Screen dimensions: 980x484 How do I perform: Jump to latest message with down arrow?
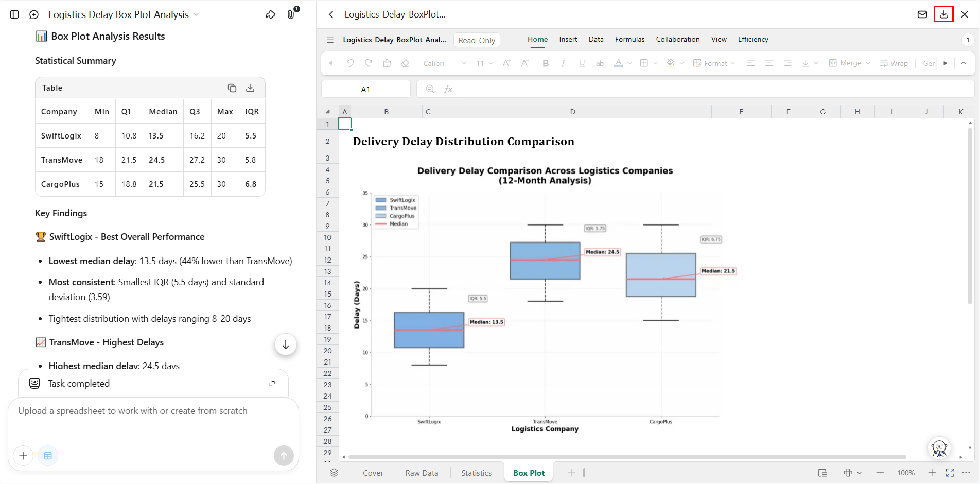(286, 344)
